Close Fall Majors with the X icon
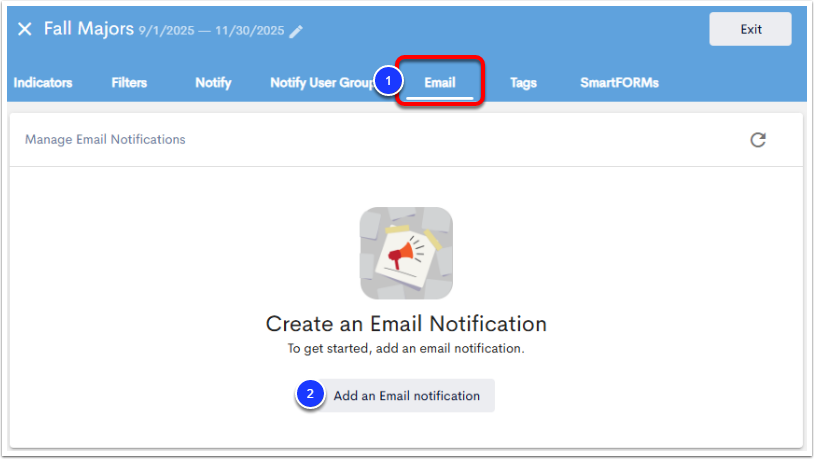Viewport: 814px width, 459px height. (x=24, y=29)
